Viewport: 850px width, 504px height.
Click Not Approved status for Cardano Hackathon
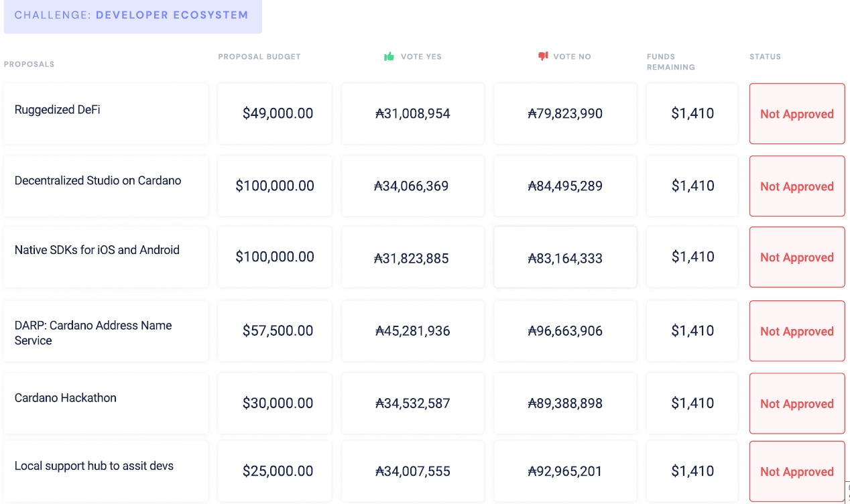[796, 403]
